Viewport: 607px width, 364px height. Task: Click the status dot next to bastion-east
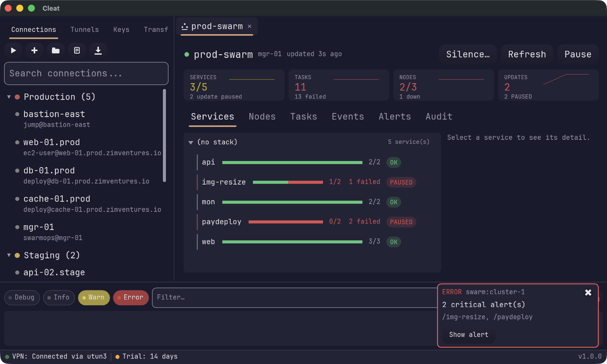[17, 114]
